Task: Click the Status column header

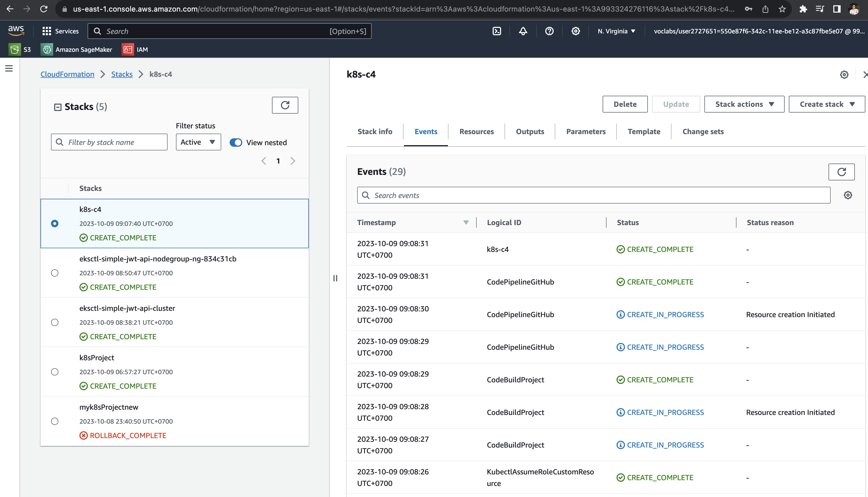Action: tap(628, 222)
